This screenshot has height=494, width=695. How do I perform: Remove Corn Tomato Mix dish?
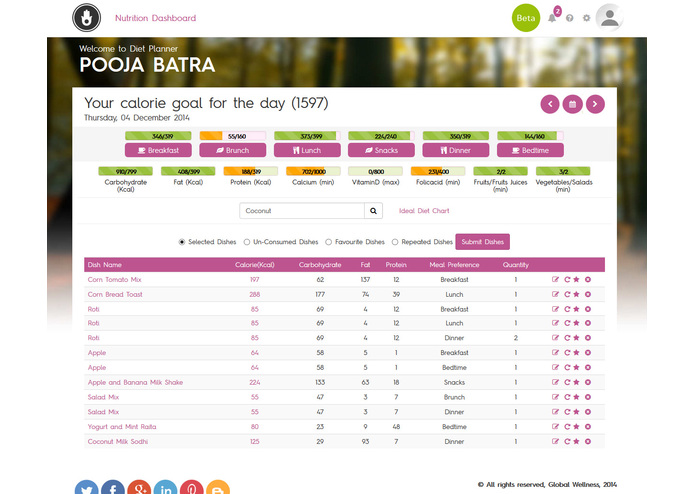coord(588,280)
